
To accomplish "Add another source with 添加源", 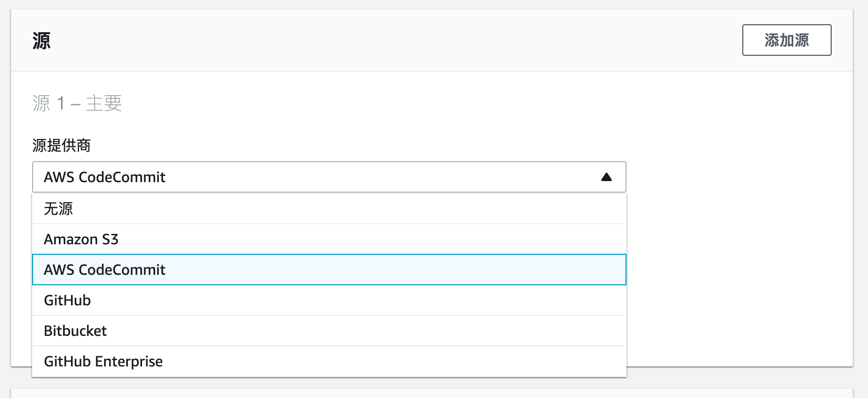I will coord(786,40).
